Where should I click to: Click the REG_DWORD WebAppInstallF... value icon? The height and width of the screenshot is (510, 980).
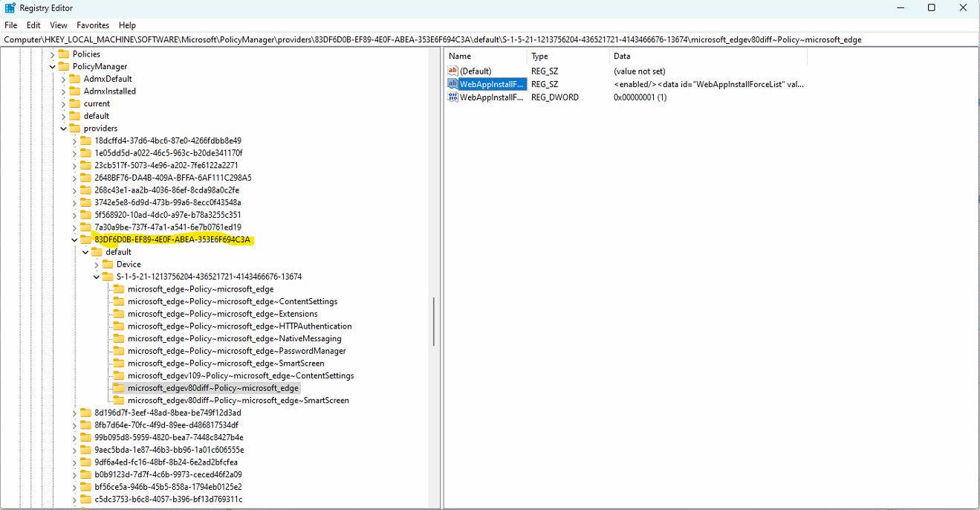point(453,97)
